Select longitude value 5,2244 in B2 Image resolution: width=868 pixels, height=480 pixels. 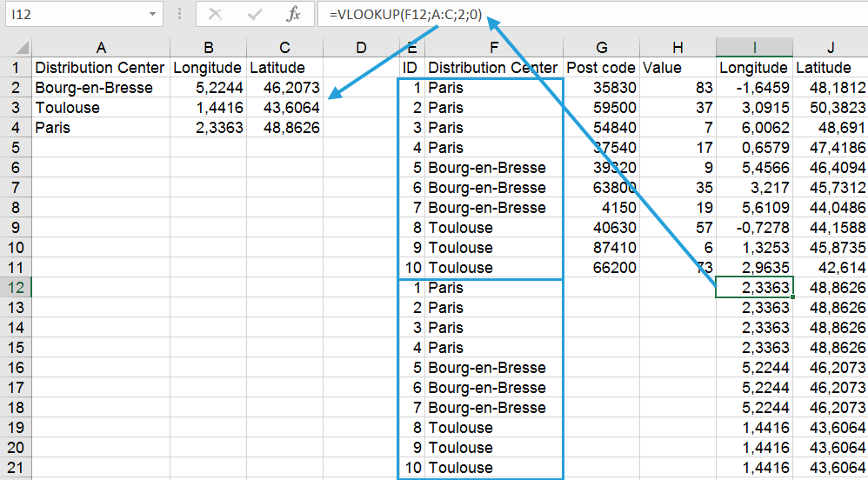point(208,88)
